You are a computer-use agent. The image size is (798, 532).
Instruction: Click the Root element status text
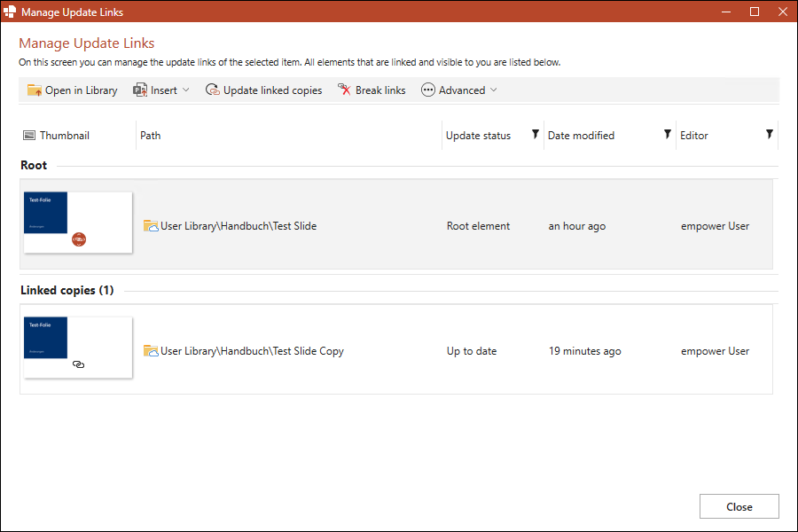coord(479,226)
